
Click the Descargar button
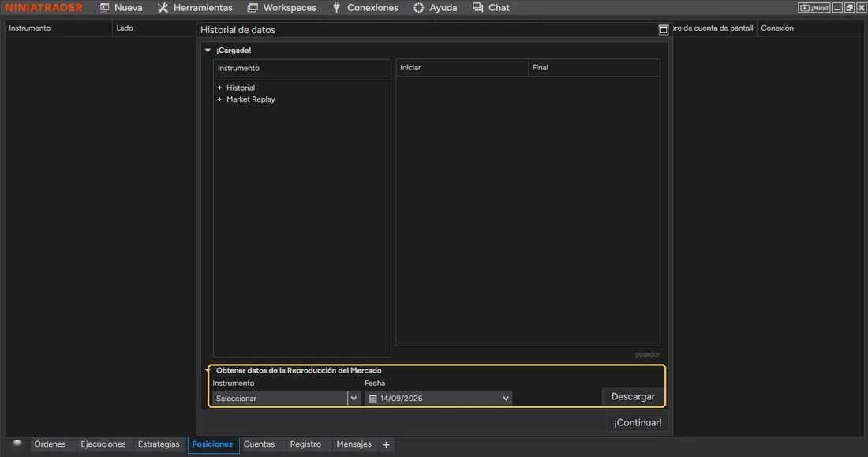(x=633, y=397)
